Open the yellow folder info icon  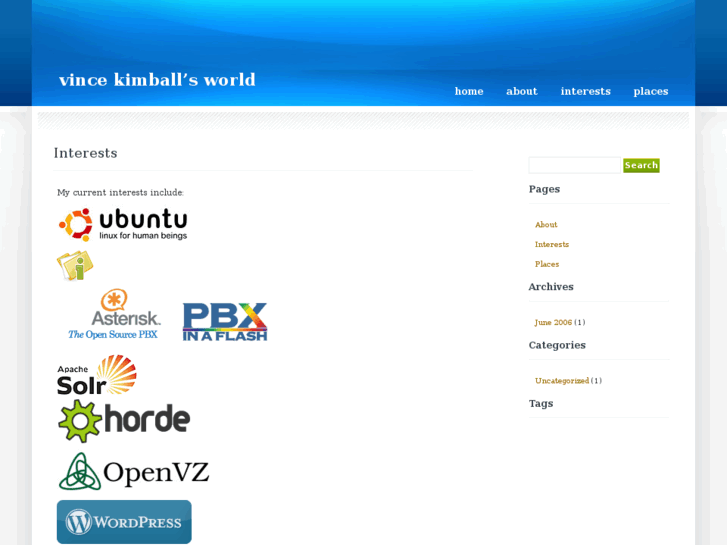75,265
